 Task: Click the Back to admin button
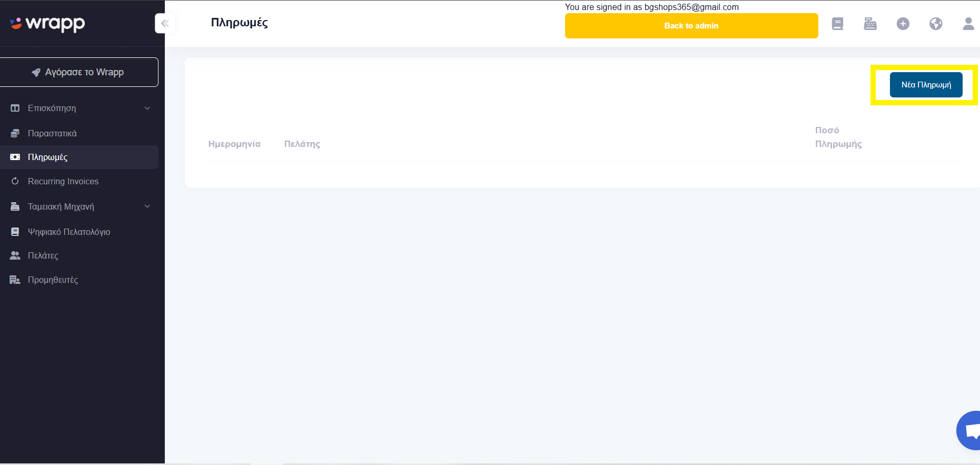[x=691, y=26]
